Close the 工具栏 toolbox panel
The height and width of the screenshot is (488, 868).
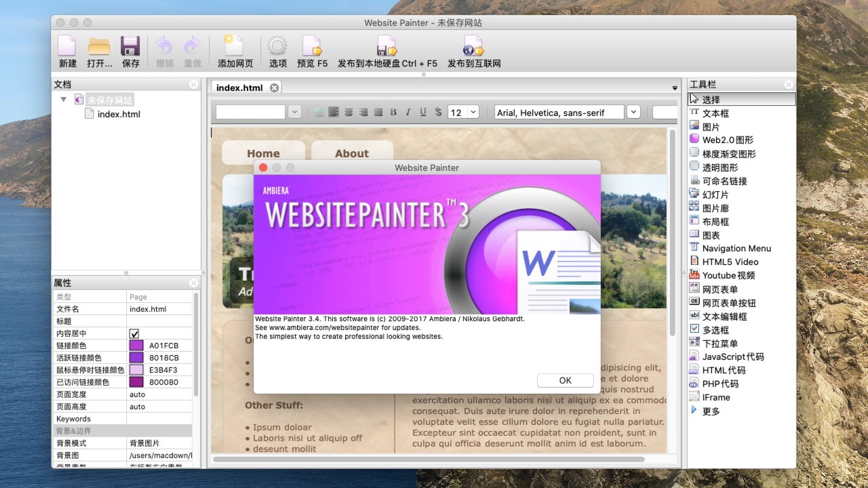[x=788, y=84]
